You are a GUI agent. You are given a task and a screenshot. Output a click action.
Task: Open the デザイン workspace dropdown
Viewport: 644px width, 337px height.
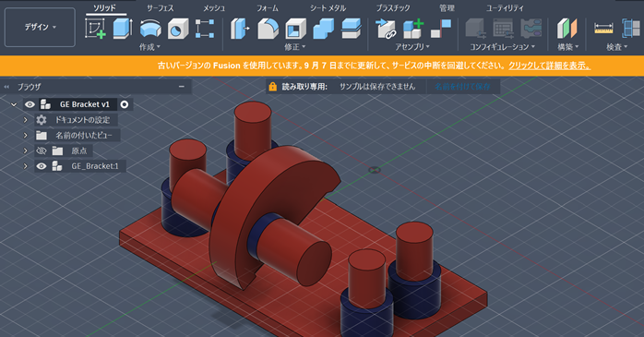tap(40, 27)
